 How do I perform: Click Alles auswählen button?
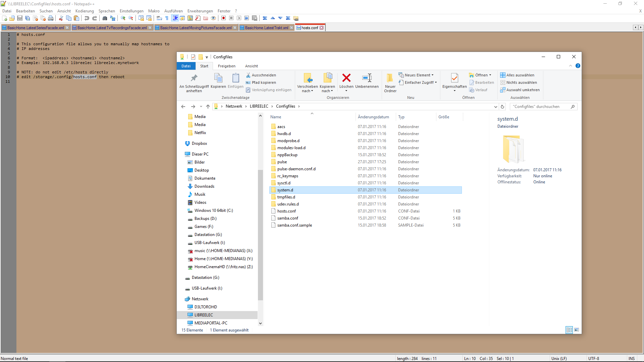(517, 75)
